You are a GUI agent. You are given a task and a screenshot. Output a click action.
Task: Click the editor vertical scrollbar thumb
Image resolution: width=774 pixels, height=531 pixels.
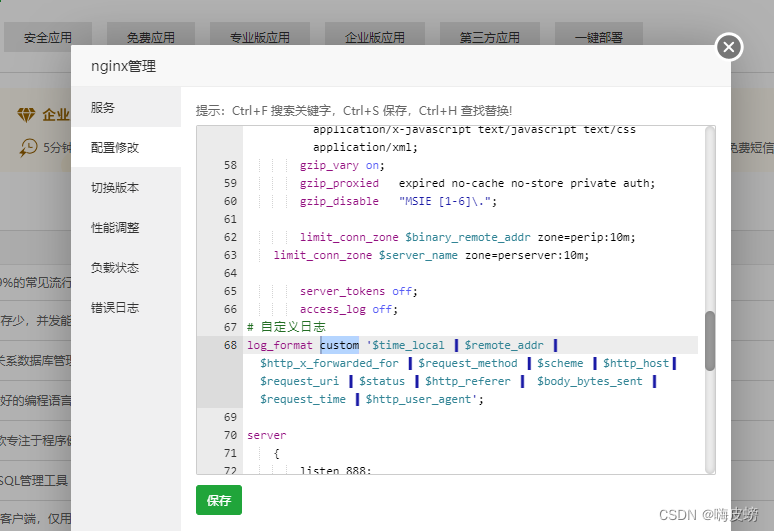(710, 341)
